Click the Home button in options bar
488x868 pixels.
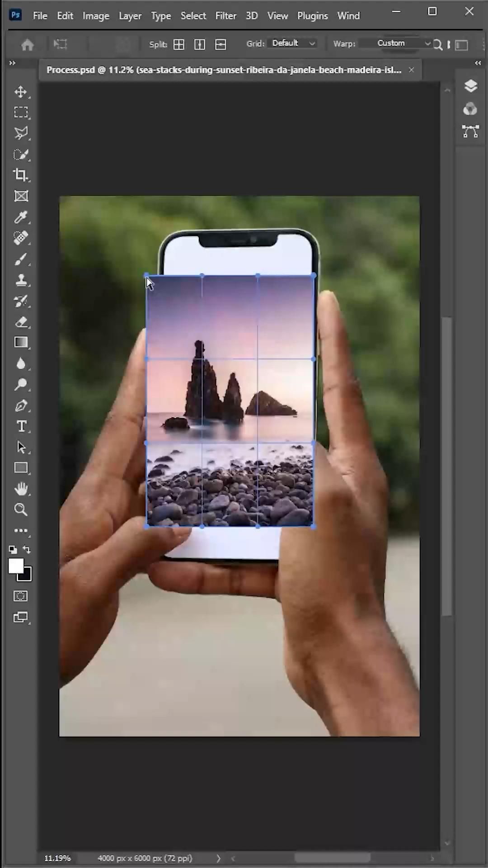coord(28,44)
